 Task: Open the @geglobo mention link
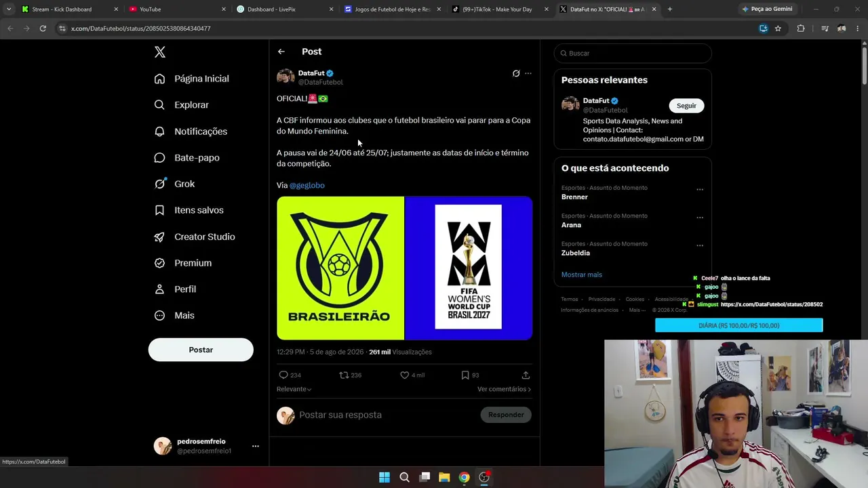coord(307,185)
